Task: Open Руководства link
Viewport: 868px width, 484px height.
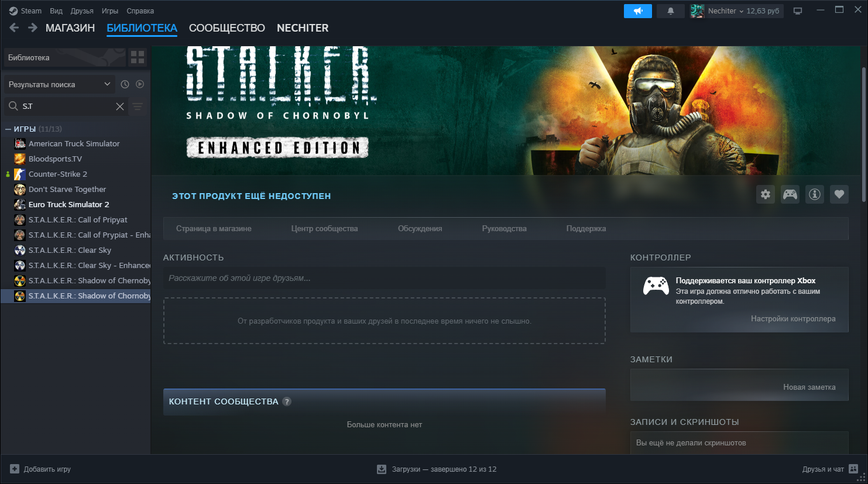Action: 505,229
